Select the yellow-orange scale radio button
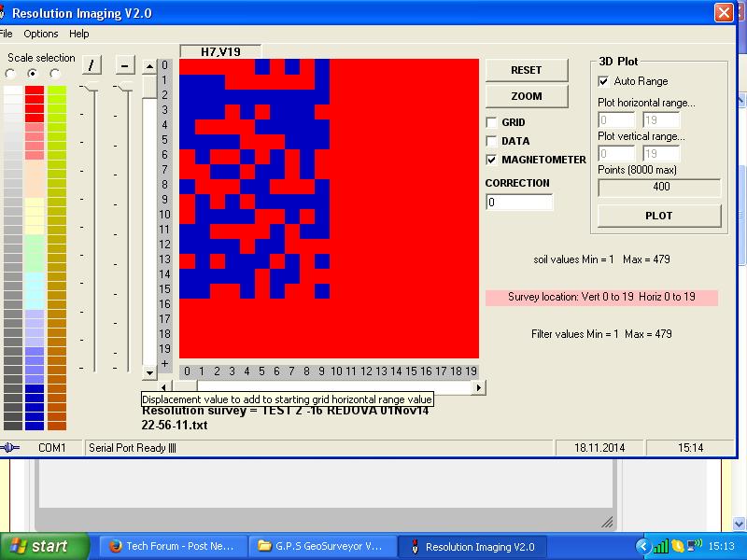Image resolution: width=747 pixels, height=560 pixels. point(55,74)
